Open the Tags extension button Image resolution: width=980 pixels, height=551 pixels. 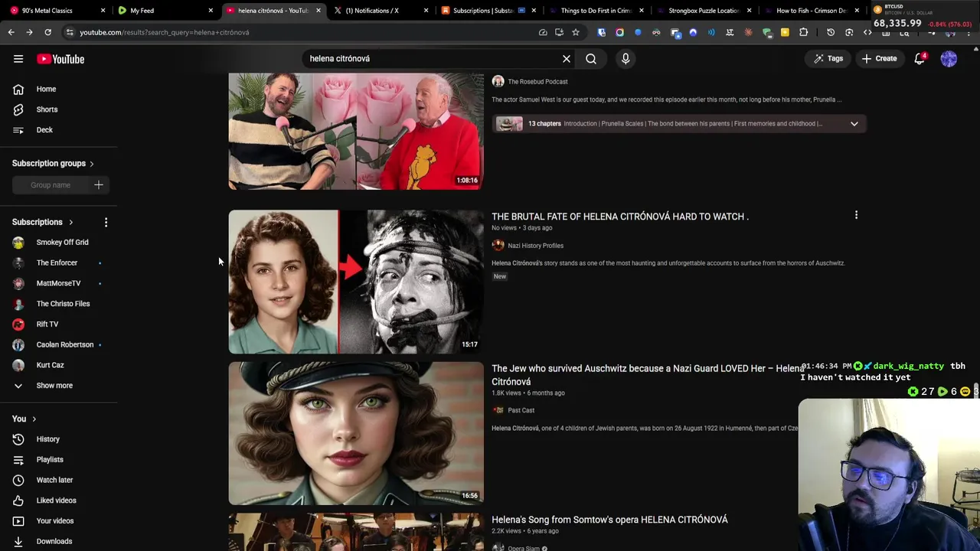point(828,59)
